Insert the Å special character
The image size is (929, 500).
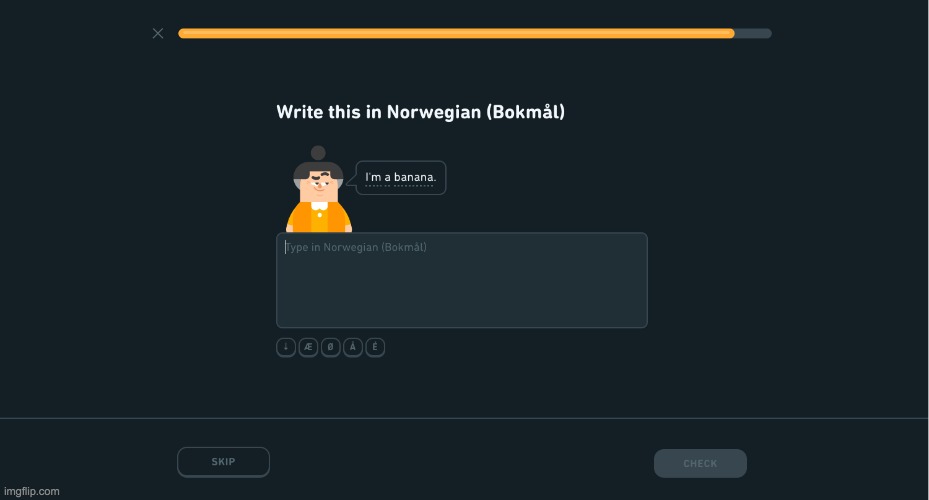[x=353, y=347]
